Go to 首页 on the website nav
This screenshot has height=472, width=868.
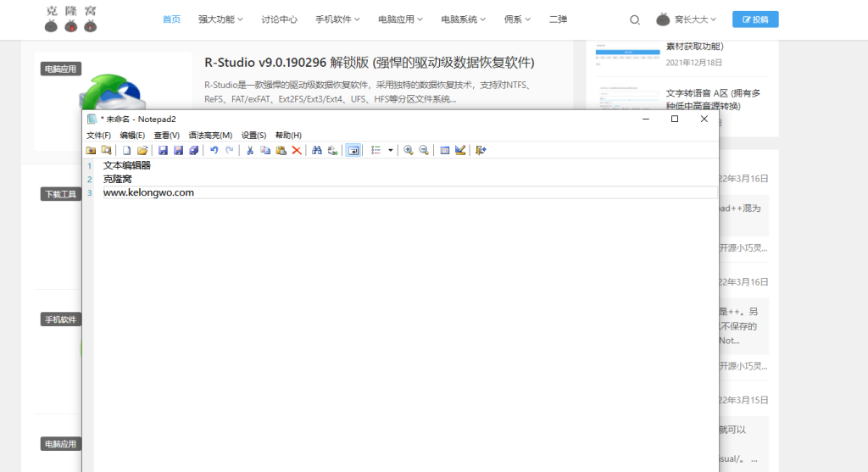tap(171, 19)
